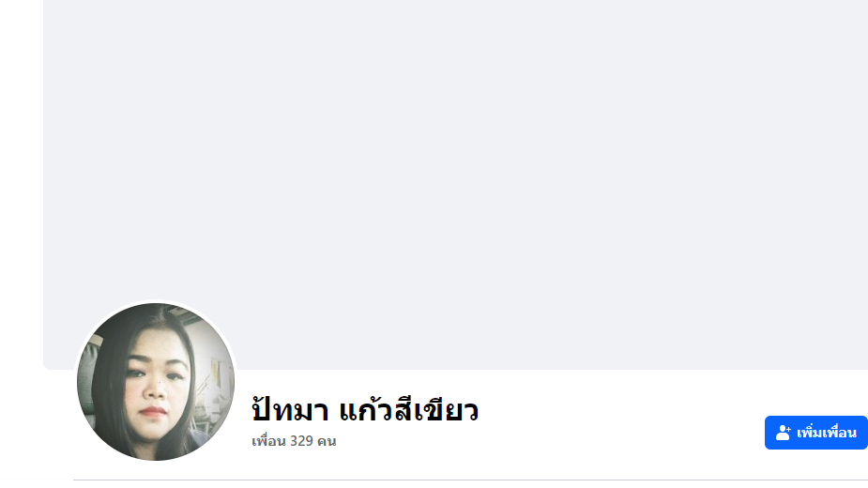
Task: Select the first name ปัทมา in the heading
Action: (x=290, y=410)
